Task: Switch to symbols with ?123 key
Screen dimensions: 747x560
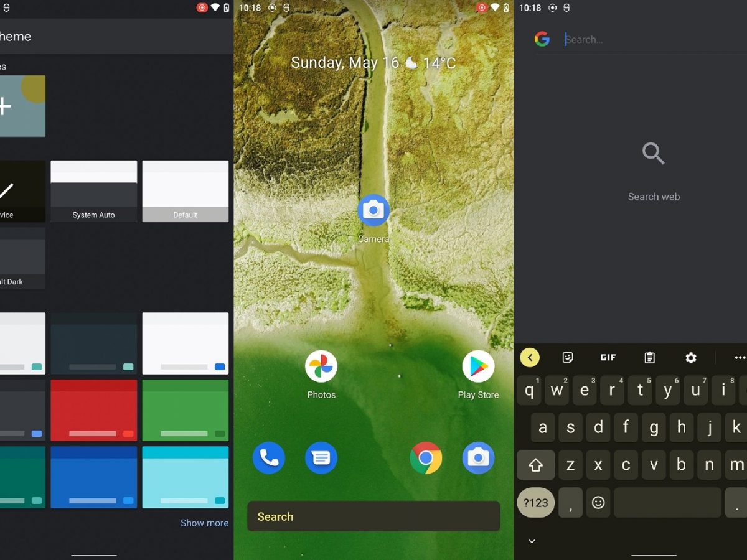Action: coord(536,503)
